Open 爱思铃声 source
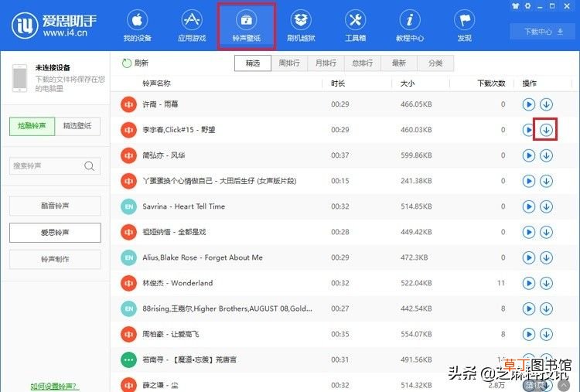580x392 pixels. 55,232
